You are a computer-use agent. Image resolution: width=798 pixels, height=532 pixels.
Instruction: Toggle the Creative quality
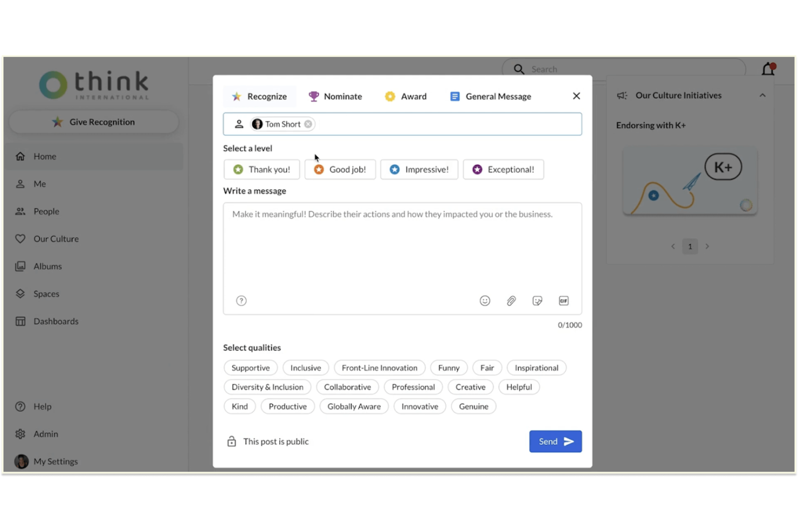pyautogui.click(x=470, y=387)
